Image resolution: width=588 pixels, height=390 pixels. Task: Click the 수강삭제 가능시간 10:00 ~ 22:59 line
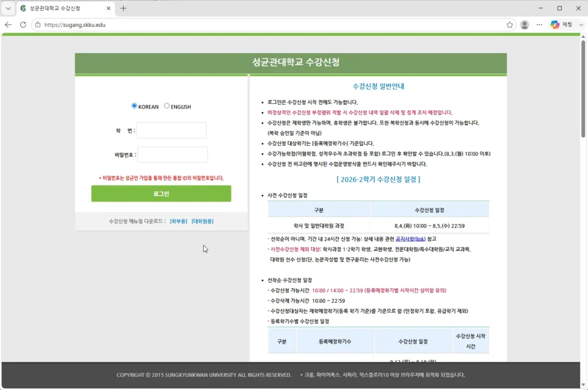306,301
